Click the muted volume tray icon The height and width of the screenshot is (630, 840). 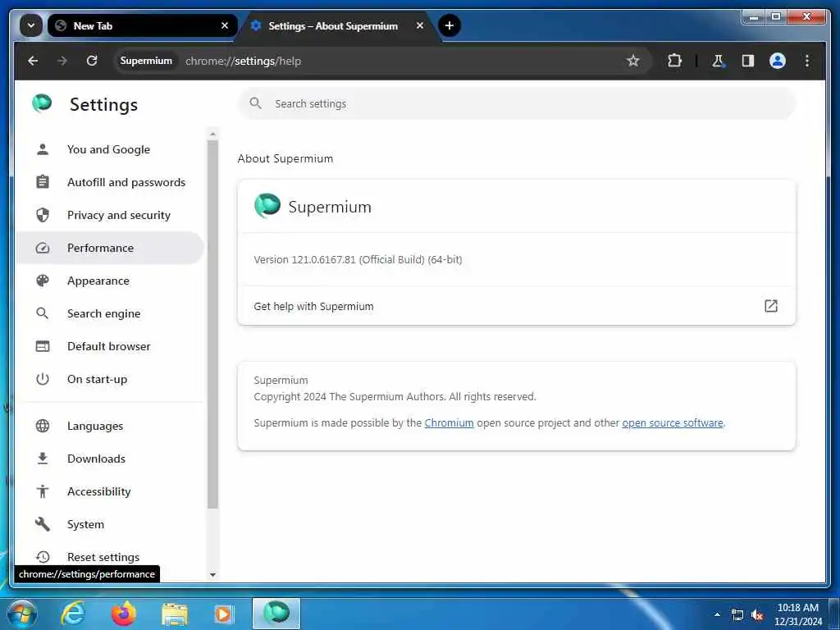point(757,615)
